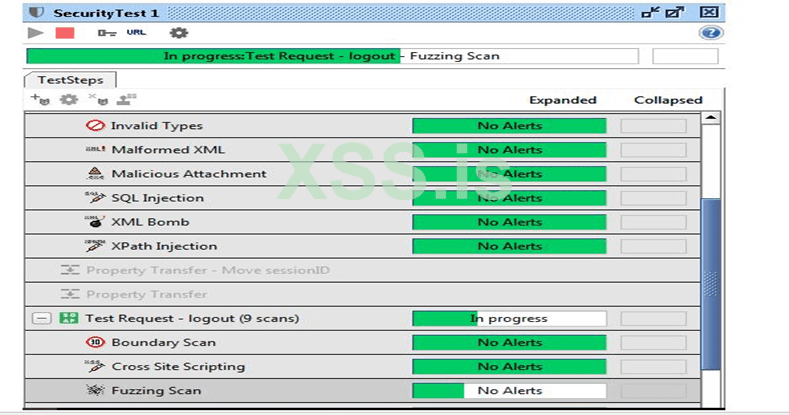
Task: Click the clone parameters icon
Action: tap(126, 99)
